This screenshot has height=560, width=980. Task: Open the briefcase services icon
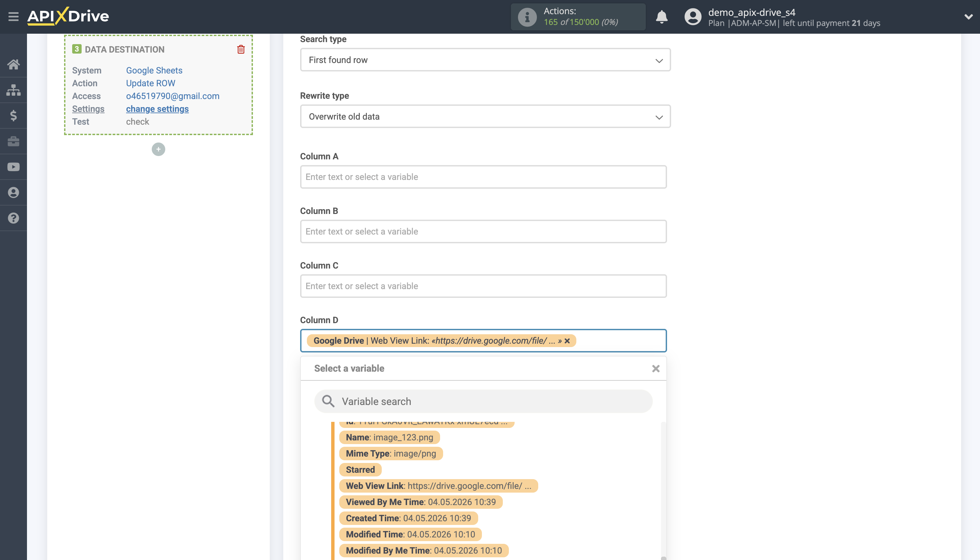click(13, 141)
